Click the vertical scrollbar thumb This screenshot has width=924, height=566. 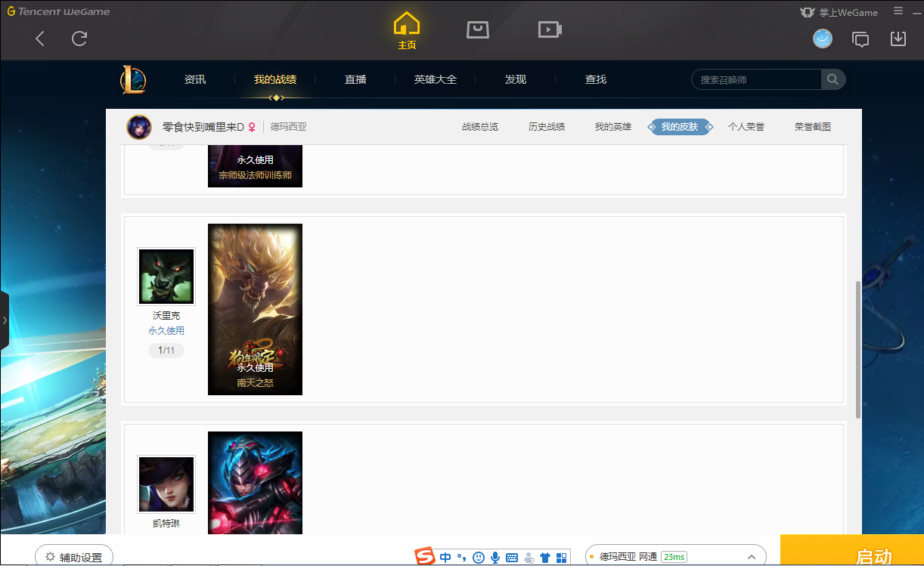[x=857, y=350]
